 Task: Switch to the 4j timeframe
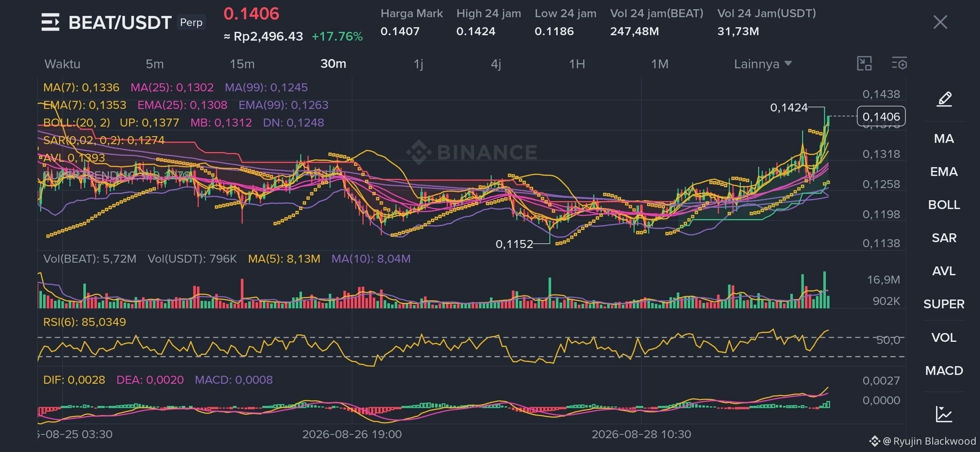click(496, 64)
